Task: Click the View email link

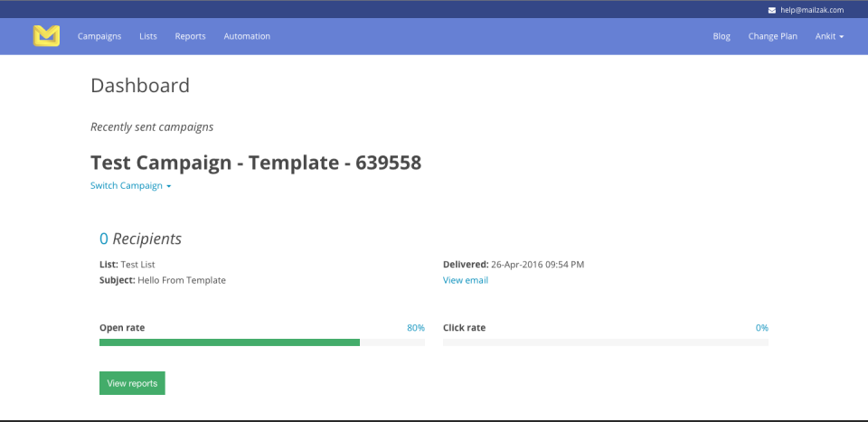Action: [466, 280]
